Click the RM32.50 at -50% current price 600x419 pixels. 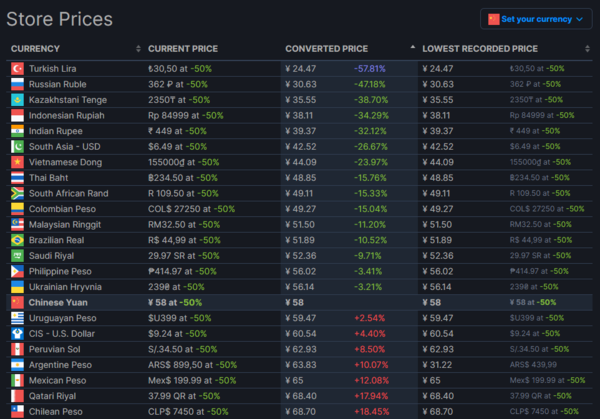[x=184, y=225]
